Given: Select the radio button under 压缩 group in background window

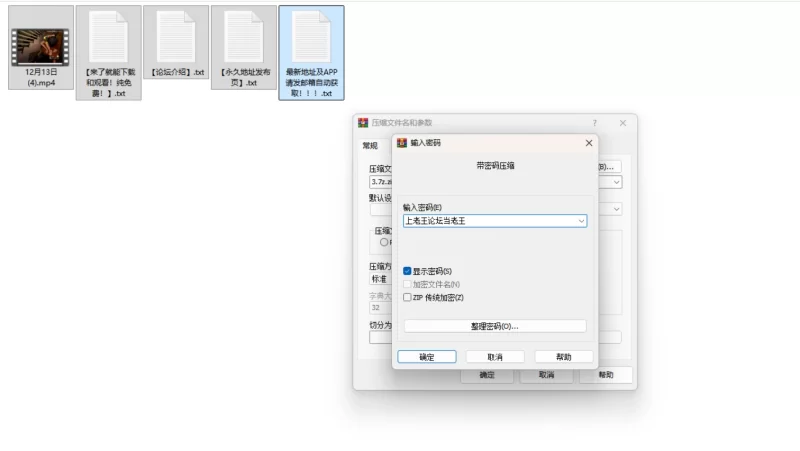Looking at the screenshot, I should (384, 242).
